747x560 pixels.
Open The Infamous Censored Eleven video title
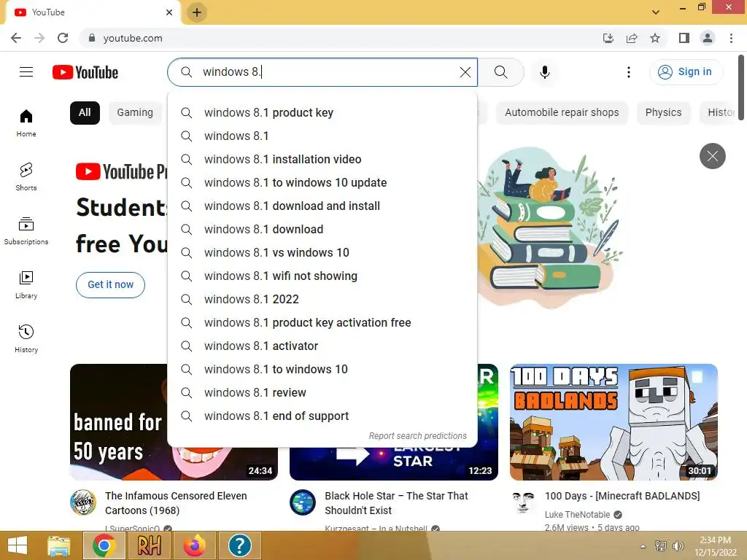pyautogui.click(x=177, y=503)
